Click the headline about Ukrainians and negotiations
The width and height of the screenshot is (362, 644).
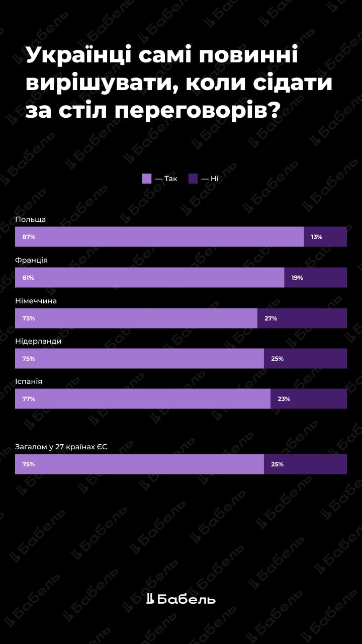[179, 82]
